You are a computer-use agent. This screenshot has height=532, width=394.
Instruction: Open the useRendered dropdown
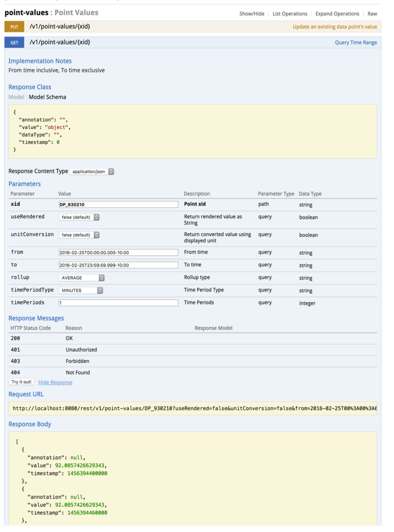(x=79, y=217)
